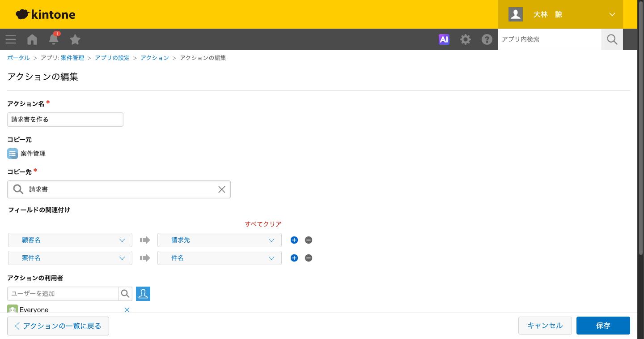
Task: Focus the アクション名 input field
Action: point(65,120)
